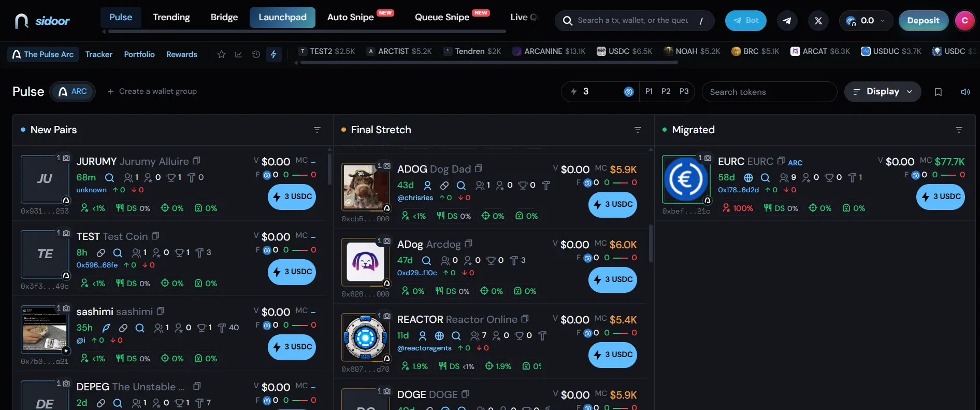Open the X (Twitter) icon in top bar
This screenshot has width=980, height=410.
pyautogui.click(x=818, y=21)
